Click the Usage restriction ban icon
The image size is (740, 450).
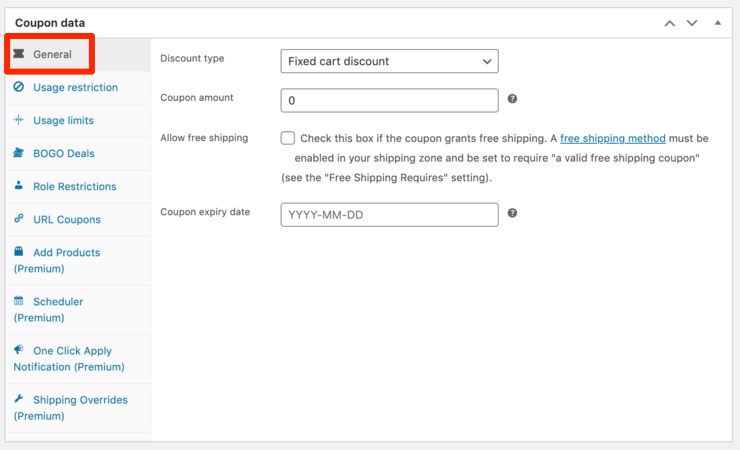coord(19,87)
